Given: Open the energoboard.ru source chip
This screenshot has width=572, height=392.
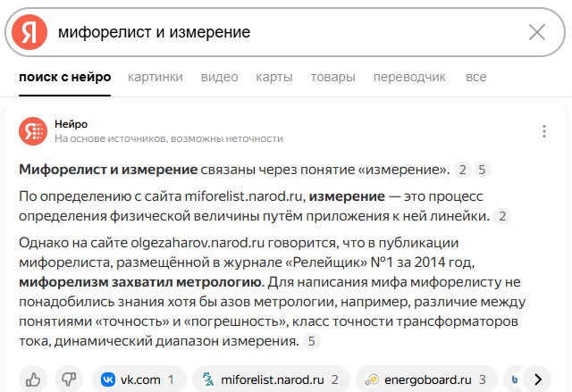Looking at the screenshot, I should coord(426,379).
